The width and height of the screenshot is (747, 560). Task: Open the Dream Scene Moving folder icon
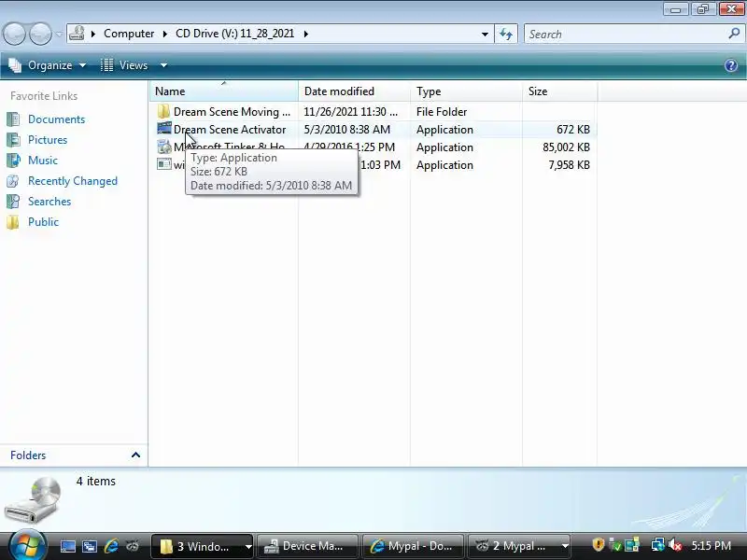(163, 111)
